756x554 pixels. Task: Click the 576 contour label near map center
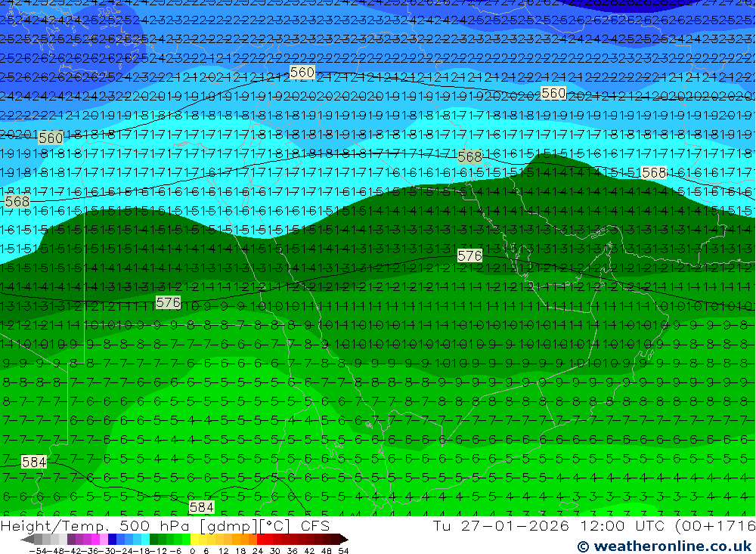coord(469,255)
